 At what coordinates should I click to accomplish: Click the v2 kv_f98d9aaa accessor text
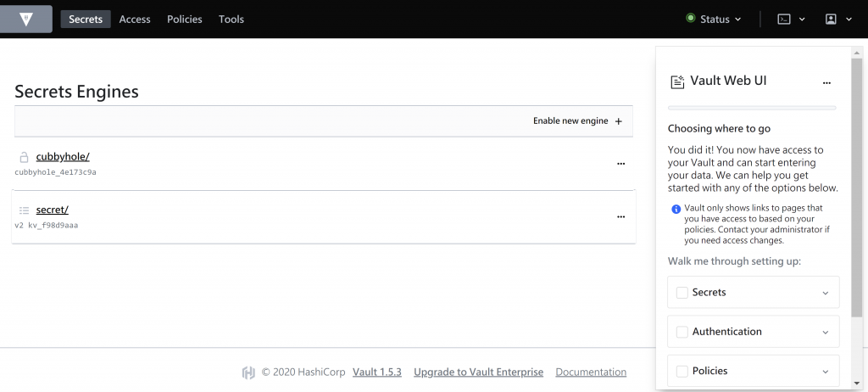pos(46,226)
